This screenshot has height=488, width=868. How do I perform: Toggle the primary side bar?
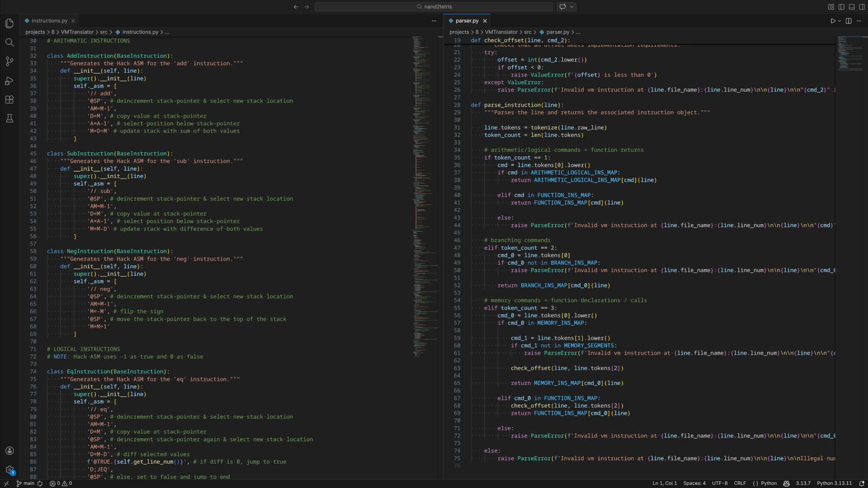click(x=841, y=7)
